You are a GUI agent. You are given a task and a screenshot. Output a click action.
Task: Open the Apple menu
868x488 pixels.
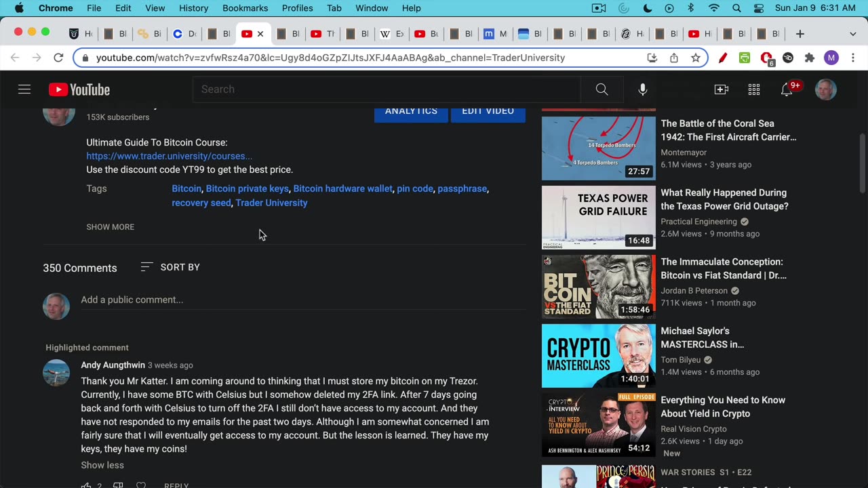[x=19, y=8]
